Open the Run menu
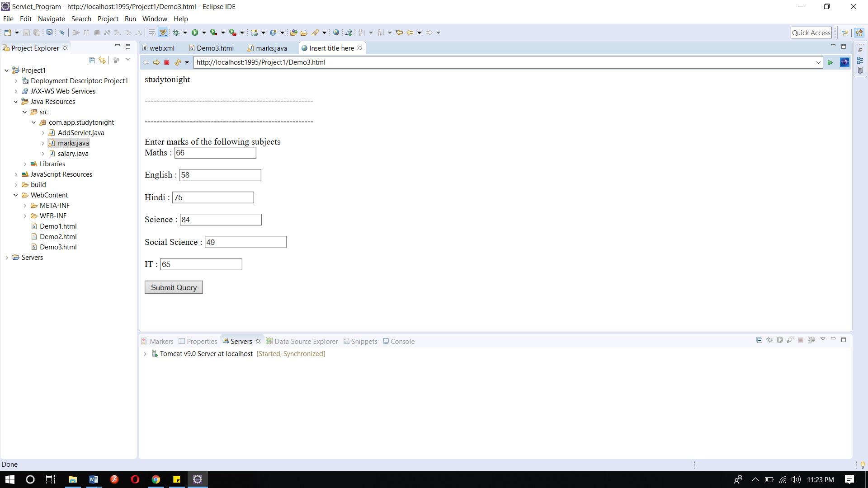Viewport: 868px width, 488px height. 130,19
